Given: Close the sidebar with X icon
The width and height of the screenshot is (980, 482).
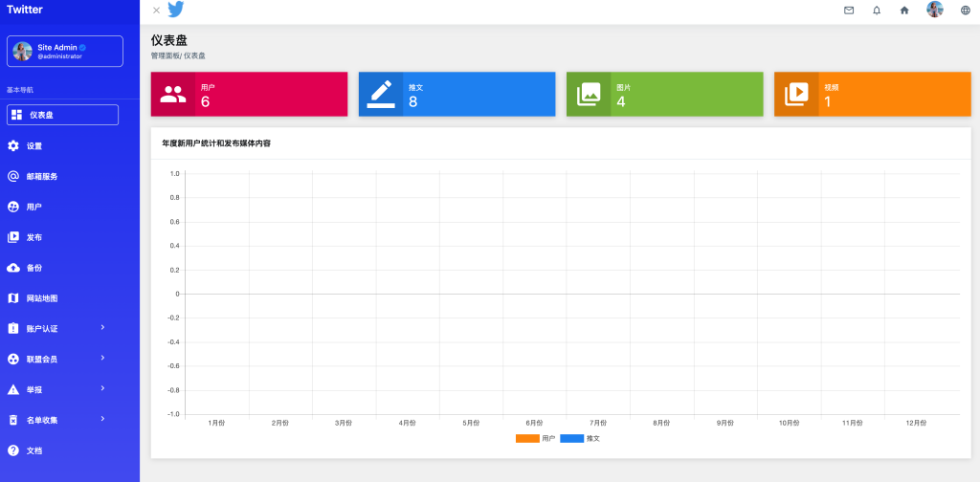Looking at the screenshot, I should point(156,10).
